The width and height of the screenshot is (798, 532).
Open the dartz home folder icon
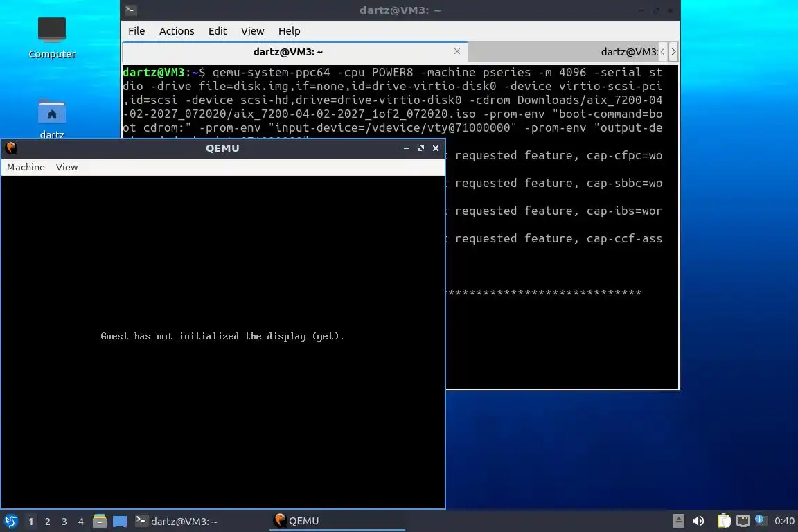tap(52, 118)
